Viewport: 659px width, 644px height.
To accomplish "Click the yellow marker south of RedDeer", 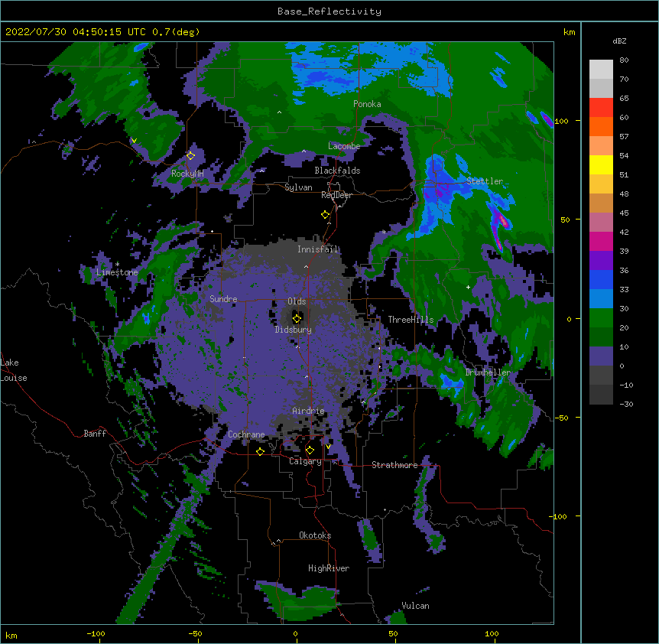I will tap(325, 215).
